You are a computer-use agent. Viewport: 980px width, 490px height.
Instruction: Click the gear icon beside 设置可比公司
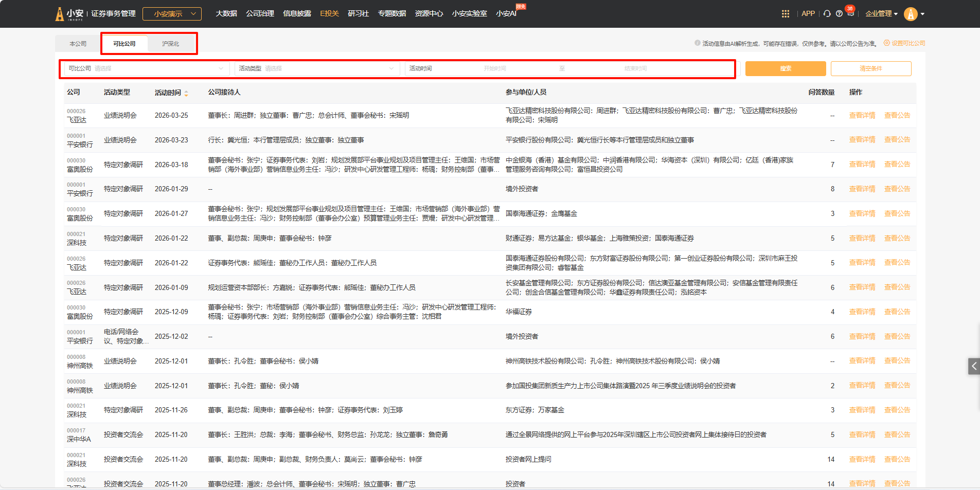[x=886, y=43]
